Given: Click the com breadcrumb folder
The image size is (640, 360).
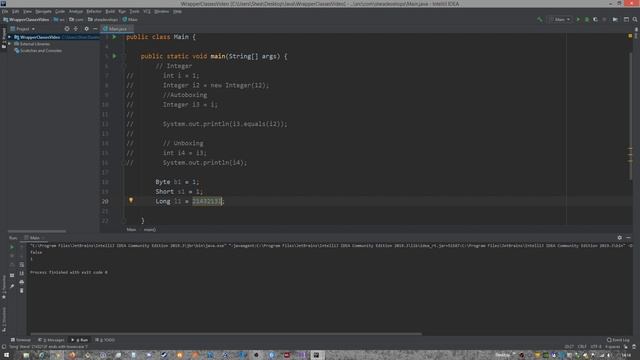Looking at the screenshot, I should coord(77,20).
